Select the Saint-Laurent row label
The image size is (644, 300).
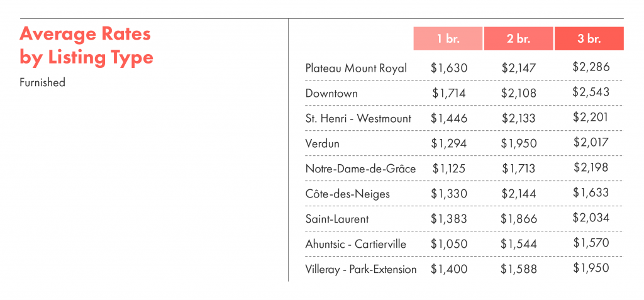click(337, 219)
